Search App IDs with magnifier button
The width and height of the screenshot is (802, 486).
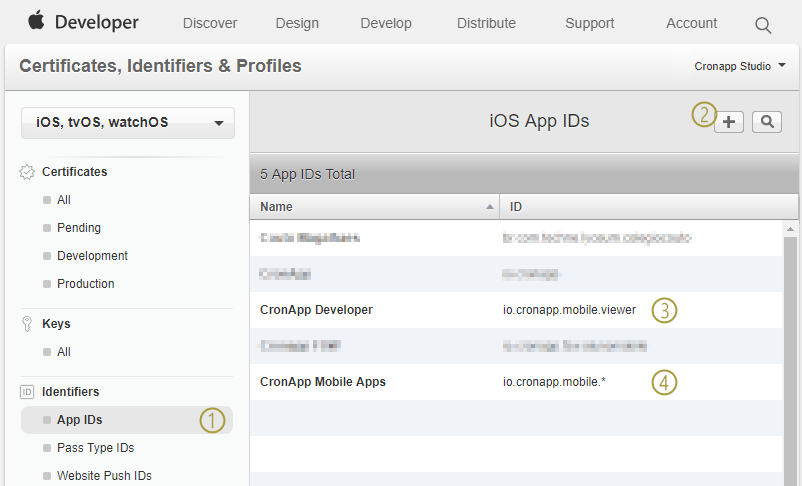[x=767, y=122]
